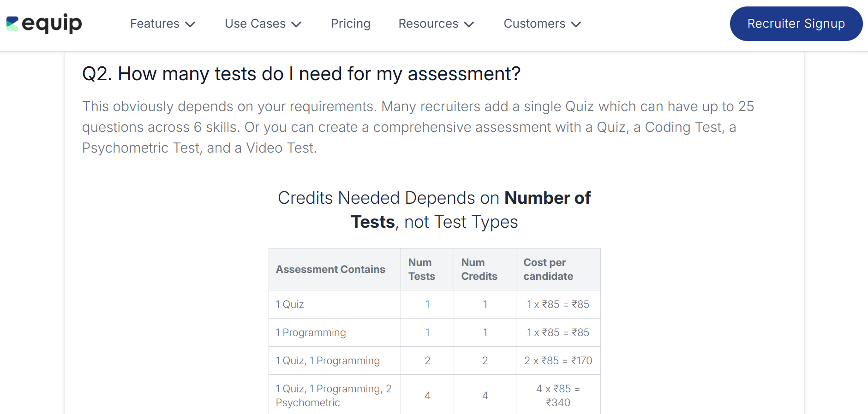
Task: Click the equip wordmark in header
Action: click(x=52, y=24)
